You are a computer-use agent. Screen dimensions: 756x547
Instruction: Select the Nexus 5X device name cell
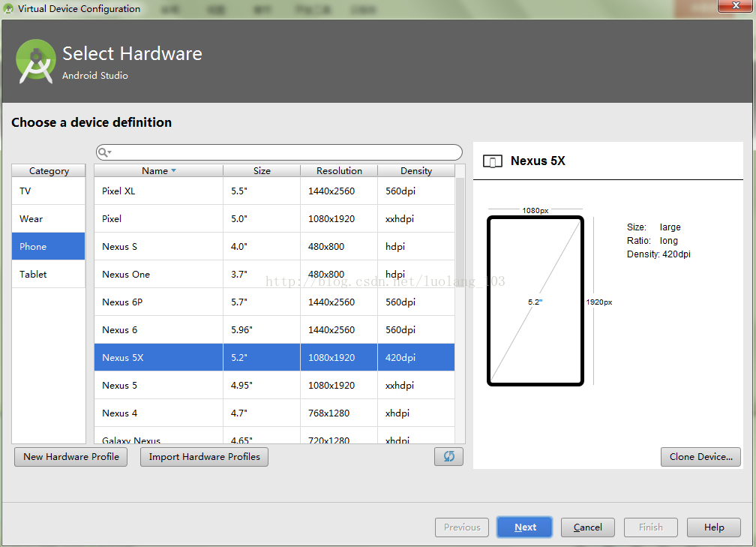[159, 357]
